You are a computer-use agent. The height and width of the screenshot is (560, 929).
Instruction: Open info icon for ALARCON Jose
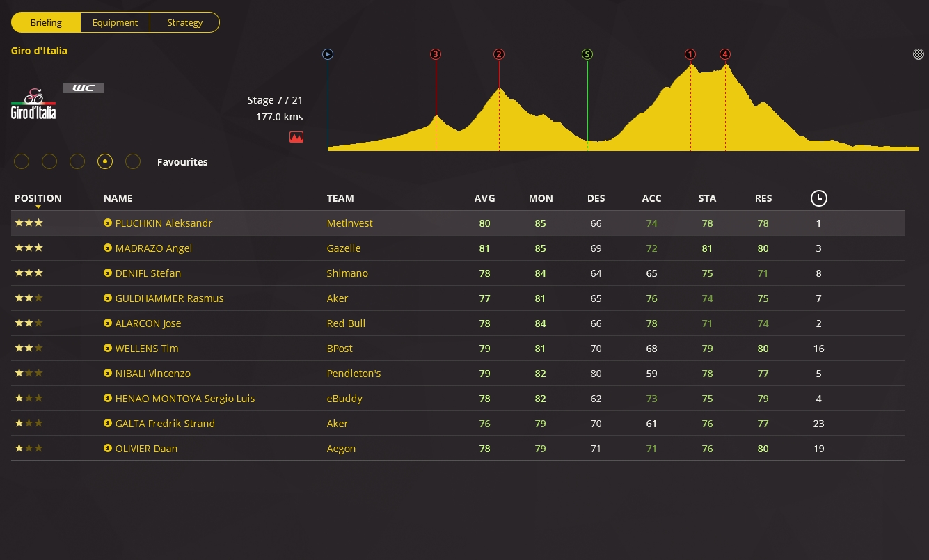coord(108,323)
